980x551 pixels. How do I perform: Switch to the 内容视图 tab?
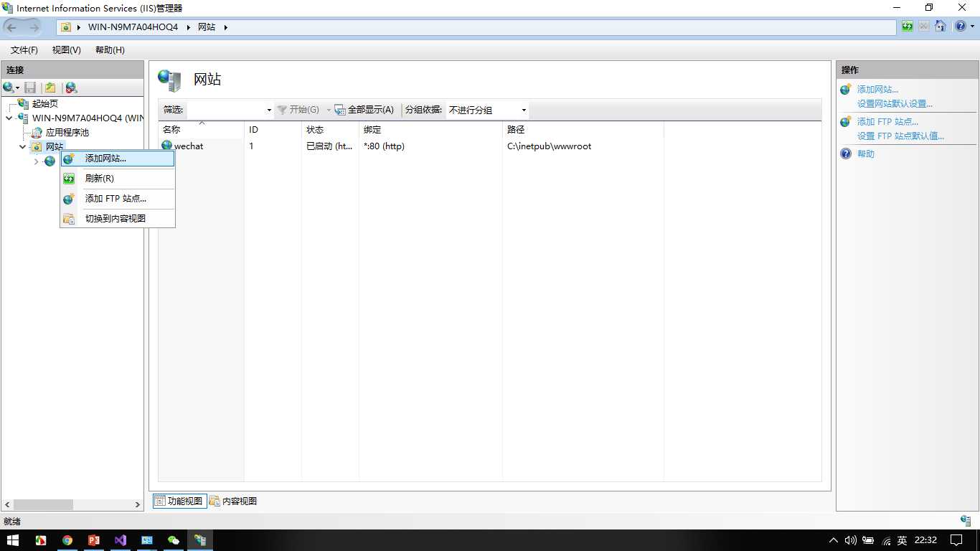click(233, 501)
